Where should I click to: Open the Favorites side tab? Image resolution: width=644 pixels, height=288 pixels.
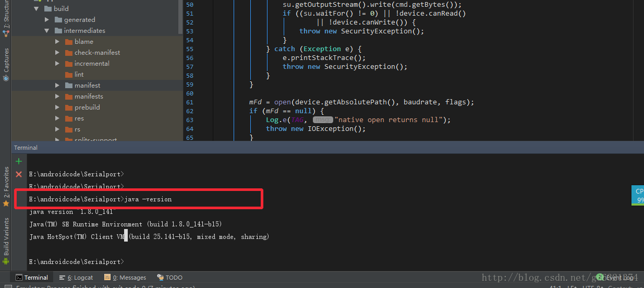6,187
